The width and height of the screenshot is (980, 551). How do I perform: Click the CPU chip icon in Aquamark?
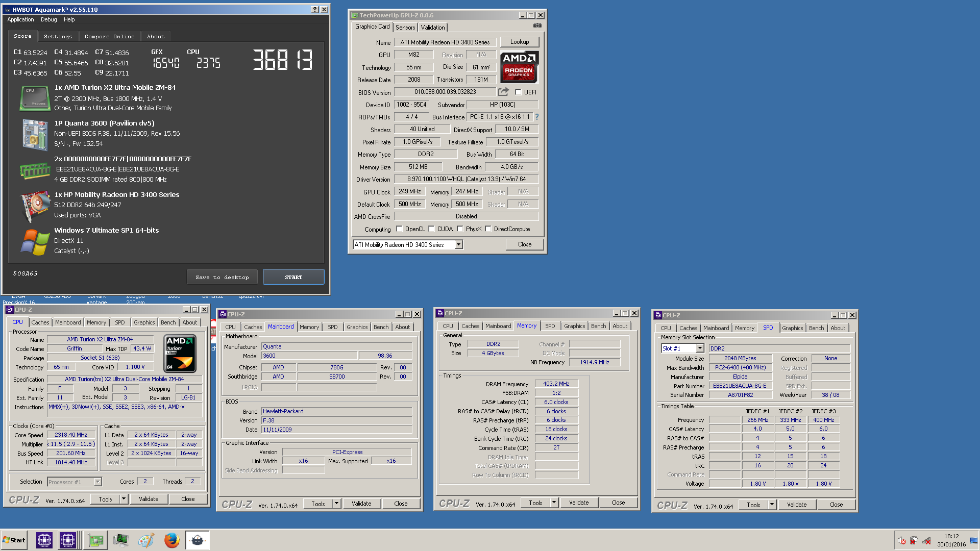tap(35, 98)
